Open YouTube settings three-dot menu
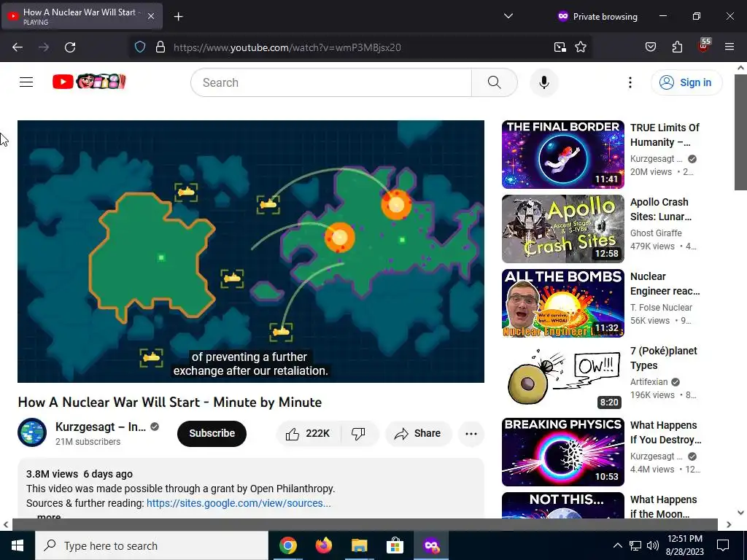Screen dimensions: 747x560 (x=630, y=82)
